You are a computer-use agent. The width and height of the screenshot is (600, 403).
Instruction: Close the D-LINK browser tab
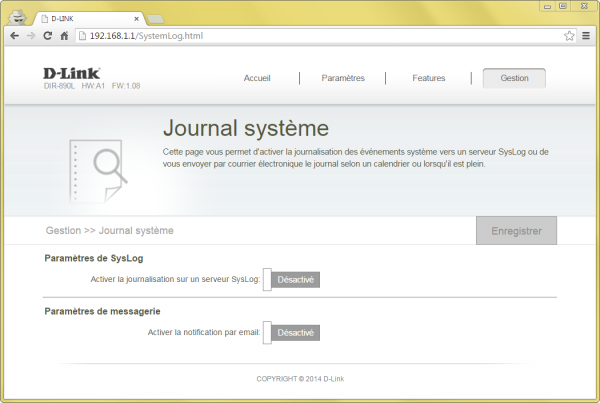pyautogui.click(x=135, y=17)
